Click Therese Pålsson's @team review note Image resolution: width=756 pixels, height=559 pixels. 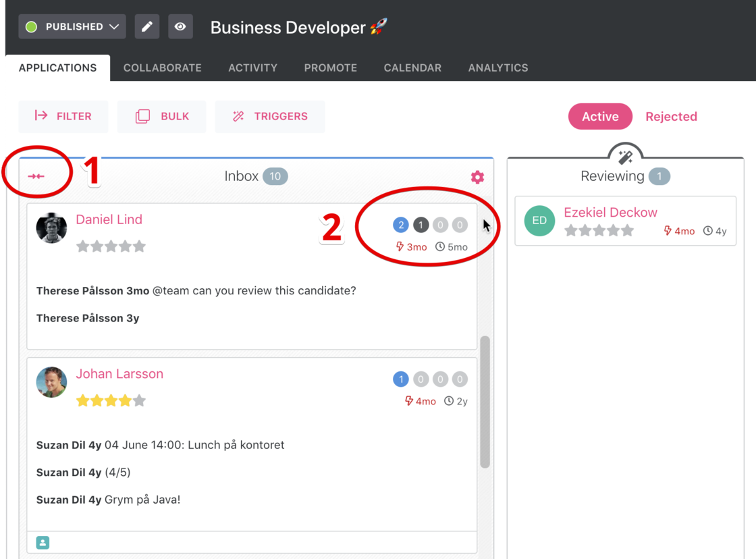pyautogui.click(x=196, y=291)
